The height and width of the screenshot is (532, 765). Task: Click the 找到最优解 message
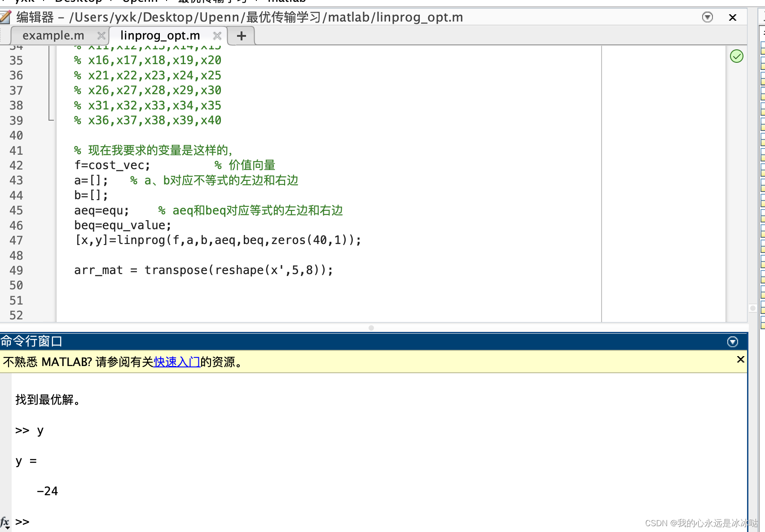[48, 400]
